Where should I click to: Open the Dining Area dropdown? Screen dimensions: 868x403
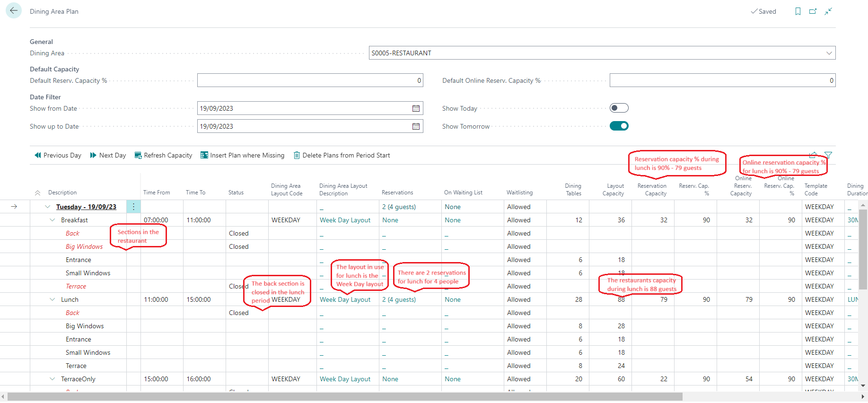pos(829,53)
